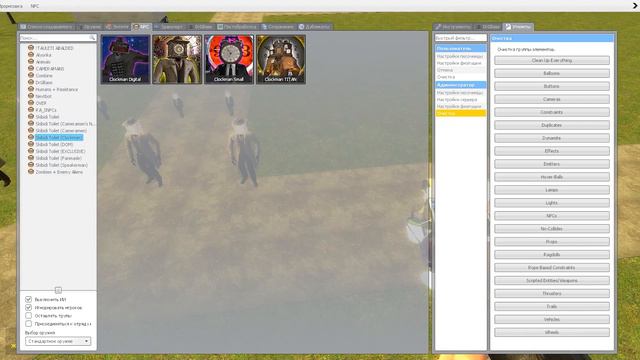640x360 pixels.
Task: Select the Humans + Resistance category
Action: tap(56, 89)
